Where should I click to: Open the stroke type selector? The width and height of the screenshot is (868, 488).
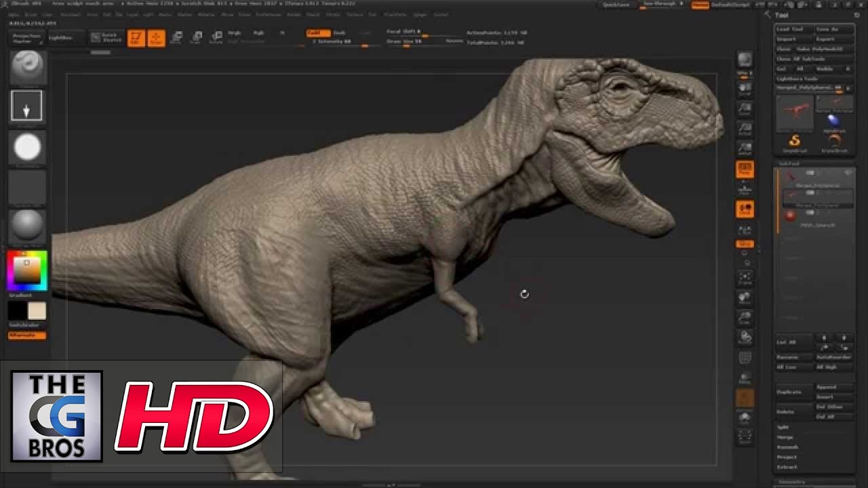coord(27,106)
